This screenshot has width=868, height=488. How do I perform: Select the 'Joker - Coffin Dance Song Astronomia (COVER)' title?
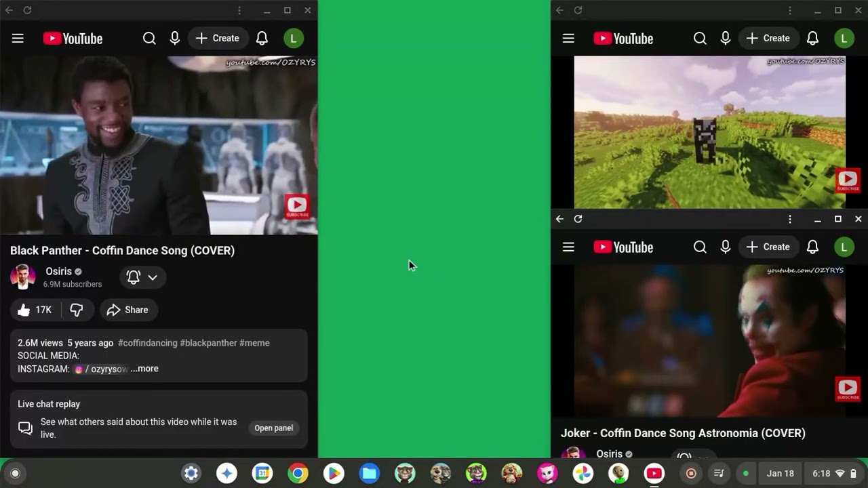coord(683,433)
